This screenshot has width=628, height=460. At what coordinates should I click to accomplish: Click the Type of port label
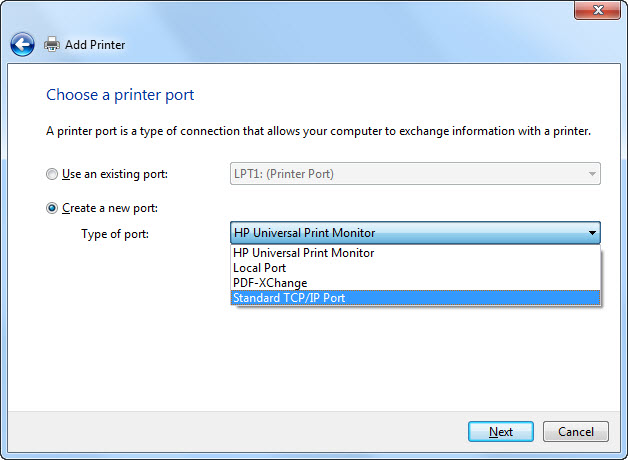click(x=113, y=233)
